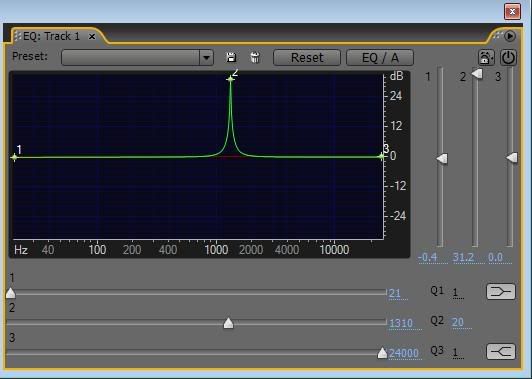Click band 1 frequency value 21

395,293
